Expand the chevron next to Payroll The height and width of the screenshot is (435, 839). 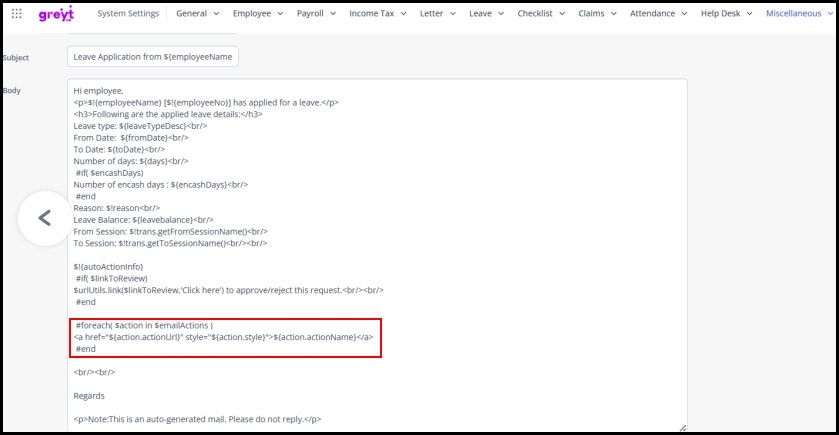pos(333,14)
